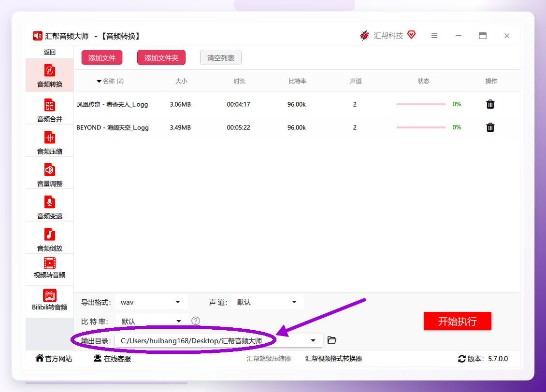
Task: Click the 大小 size column header
Action: [x=181, y=81]
